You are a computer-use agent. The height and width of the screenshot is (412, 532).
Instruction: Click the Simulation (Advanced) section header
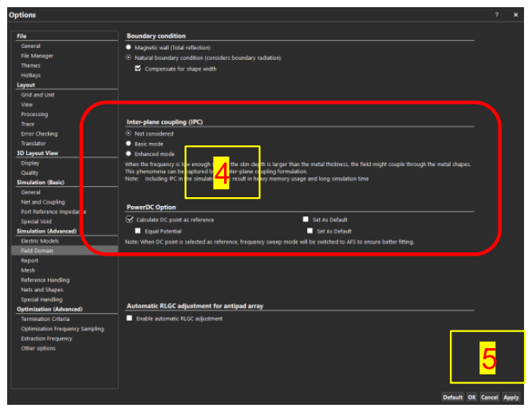pyautogui.click(x=46, y=232)
